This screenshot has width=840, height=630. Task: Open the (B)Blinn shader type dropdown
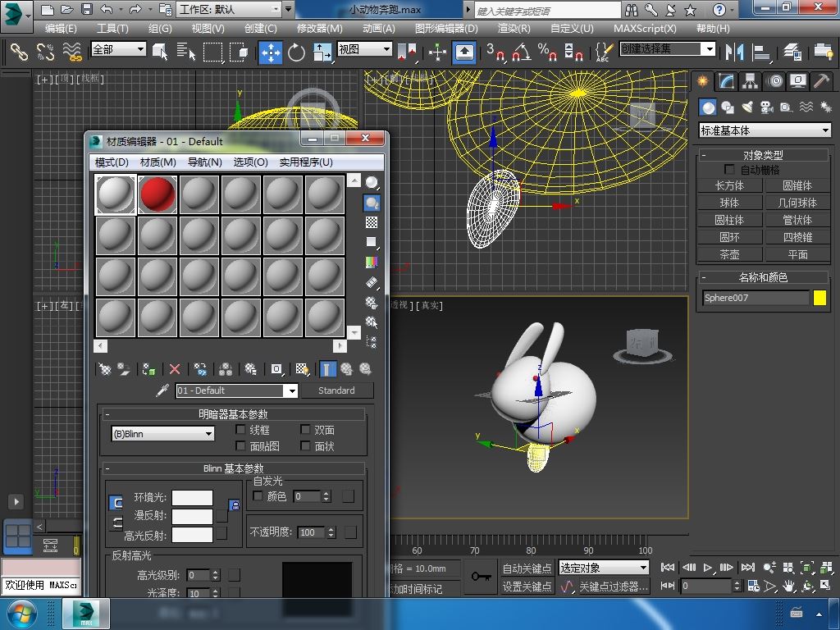coord(163,434)
